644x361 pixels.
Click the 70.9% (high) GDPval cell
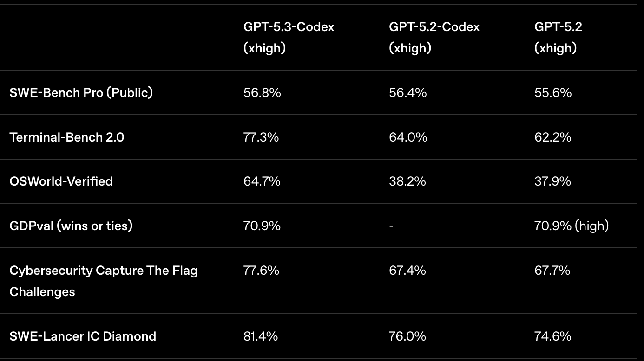pos(571,226)
